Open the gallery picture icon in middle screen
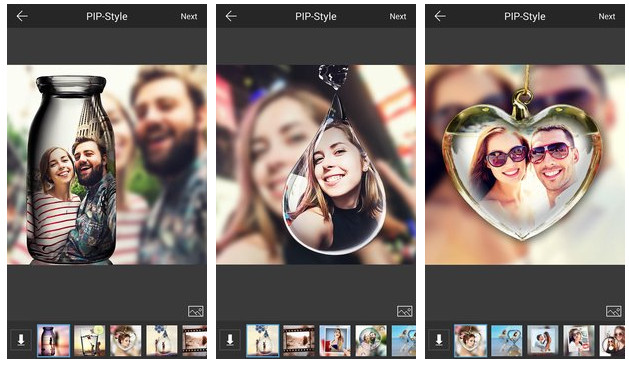Screen dimensions: 629x365 click(x=405, y=311)
